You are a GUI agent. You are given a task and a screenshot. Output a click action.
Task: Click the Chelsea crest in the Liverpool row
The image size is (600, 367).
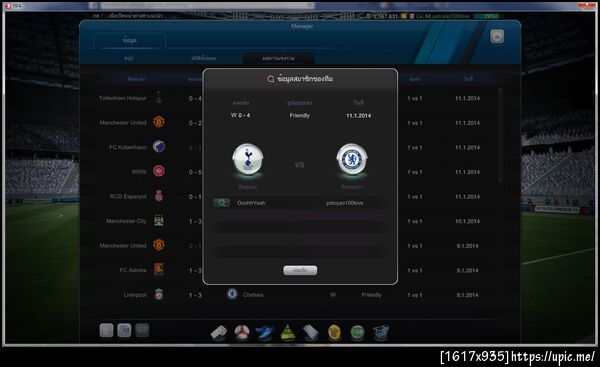pos(232,294)
